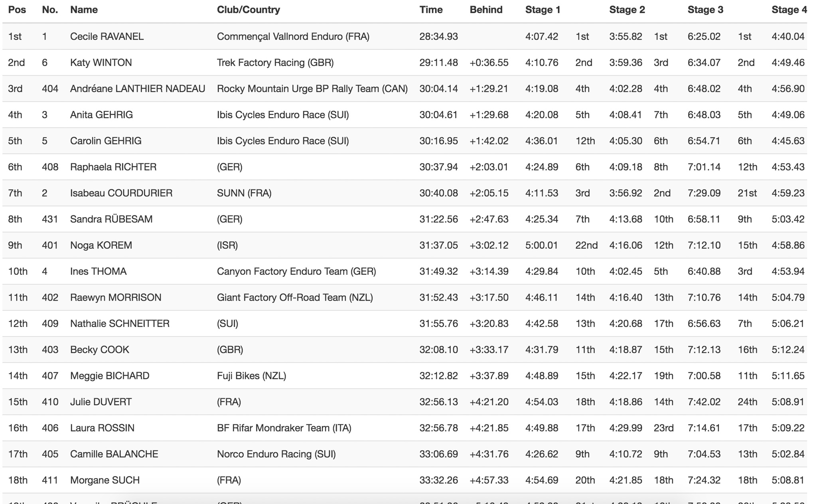The image size is (817, 504).
Task: Select Cecile RAVANEL's name
Action: [107, 37]
